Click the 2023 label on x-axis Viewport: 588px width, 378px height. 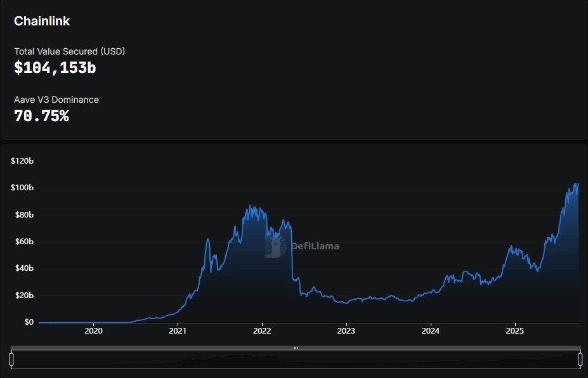346,331
